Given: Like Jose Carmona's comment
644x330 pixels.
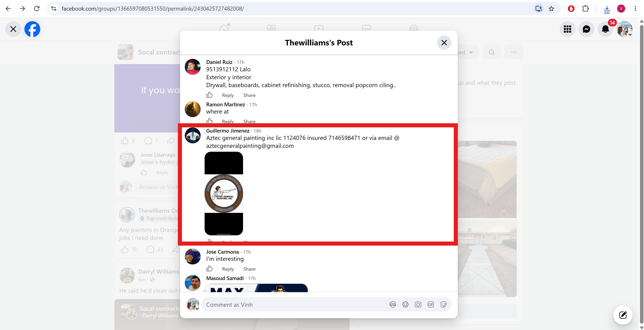Looking at the screenshot, I should (x=209, y=269).
